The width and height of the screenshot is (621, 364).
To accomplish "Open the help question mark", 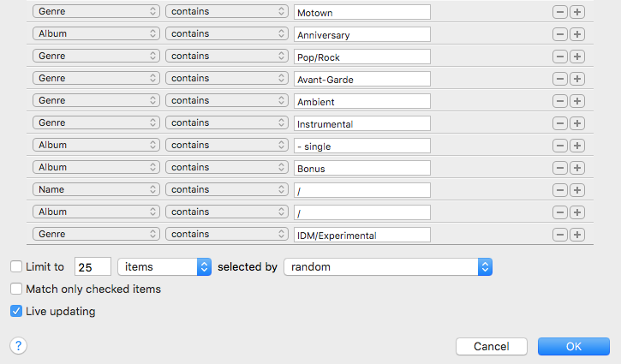I will point(18,346).
